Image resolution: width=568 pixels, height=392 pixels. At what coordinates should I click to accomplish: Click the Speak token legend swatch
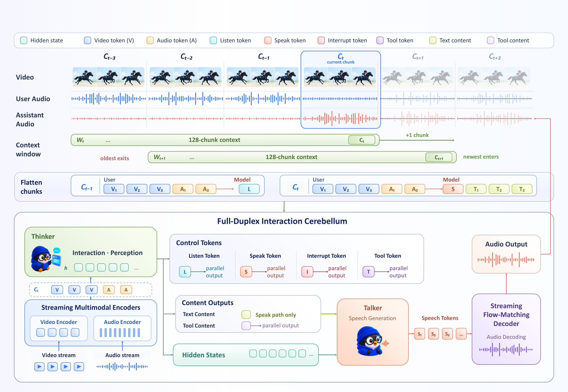pos(268,40)
